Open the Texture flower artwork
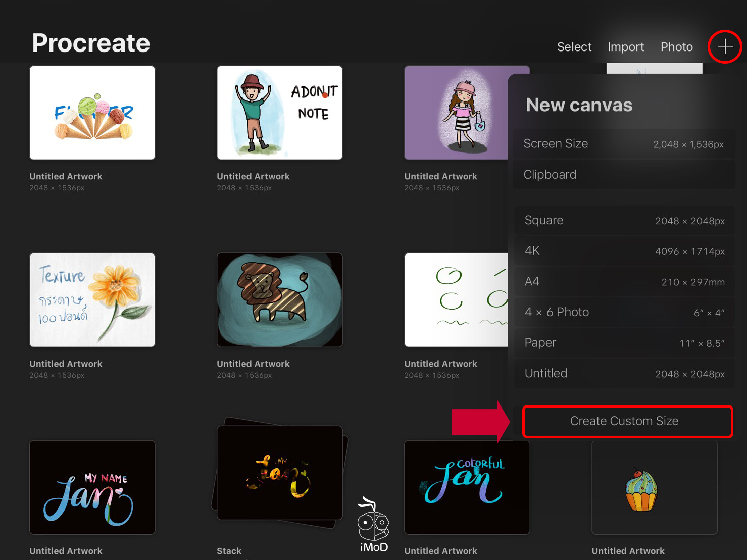 [x=92, y=300]
